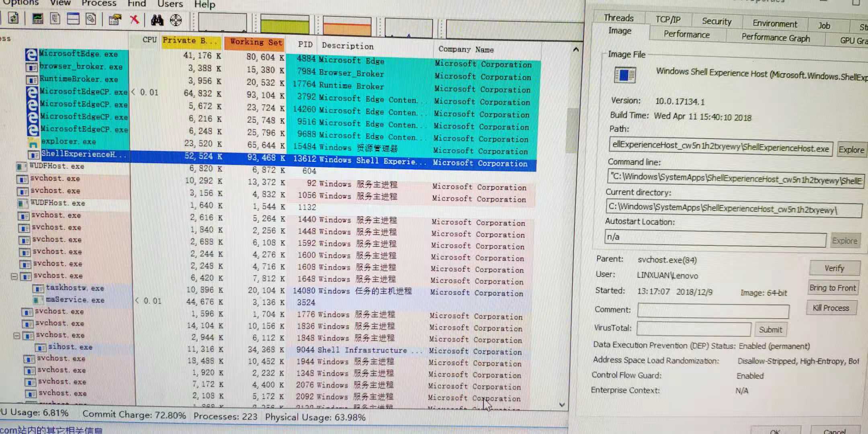Click the process list scroll-down arrow
The height and width of the screenshot is (434, 868).
point(562,405)
